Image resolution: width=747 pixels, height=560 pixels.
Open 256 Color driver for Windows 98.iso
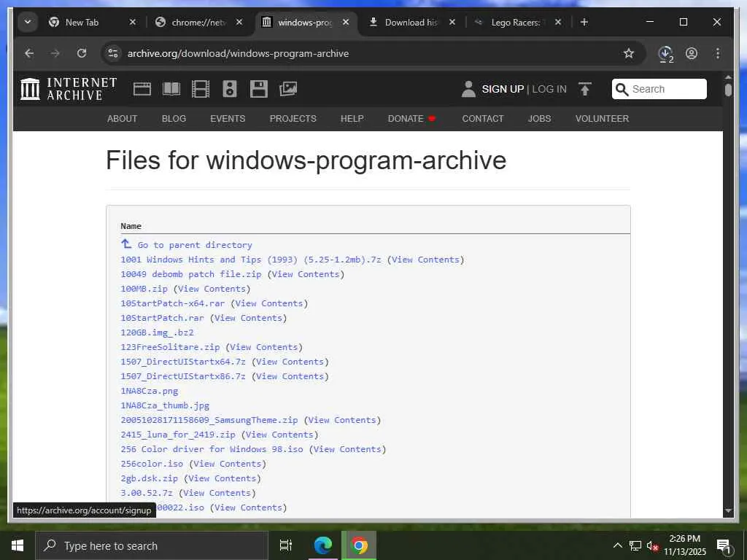tap(212, 449)
